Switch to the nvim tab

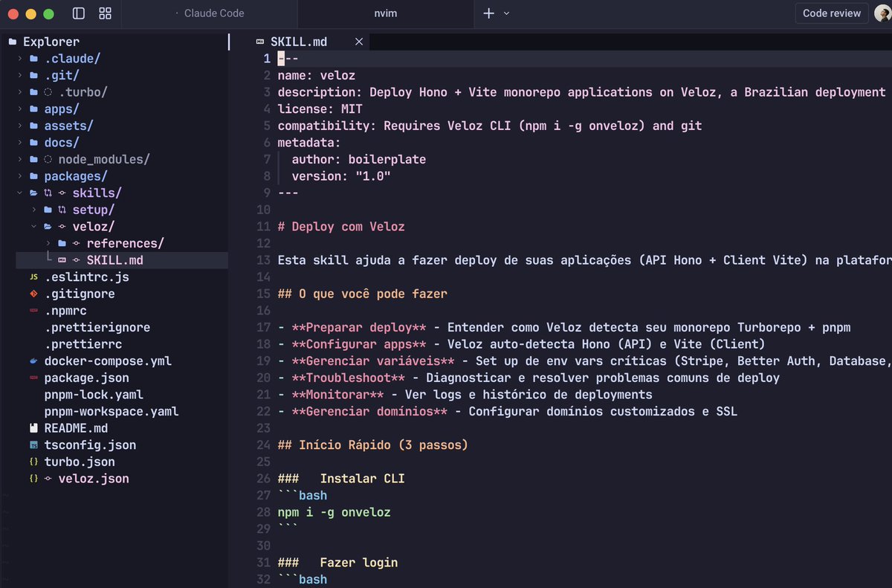point(385,13)
